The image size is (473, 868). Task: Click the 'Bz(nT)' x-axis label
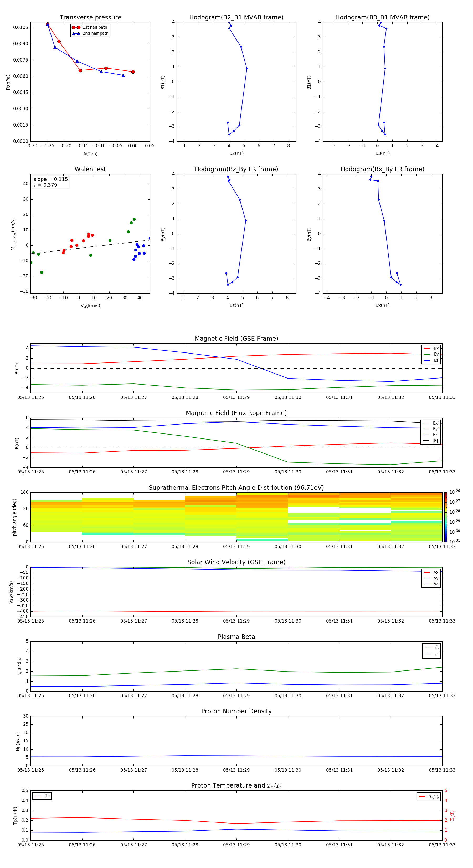(236, 305)
